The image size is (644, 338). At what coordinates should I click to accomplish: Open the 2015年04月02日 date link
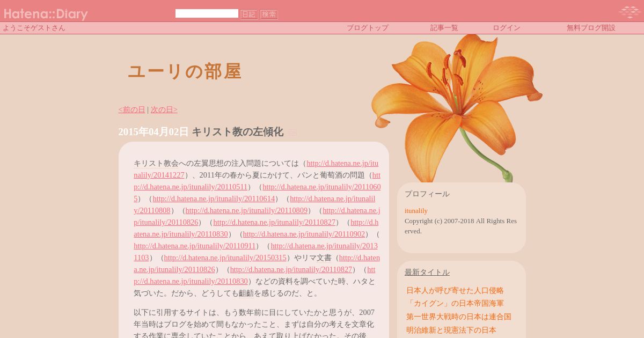pos(153,131)
